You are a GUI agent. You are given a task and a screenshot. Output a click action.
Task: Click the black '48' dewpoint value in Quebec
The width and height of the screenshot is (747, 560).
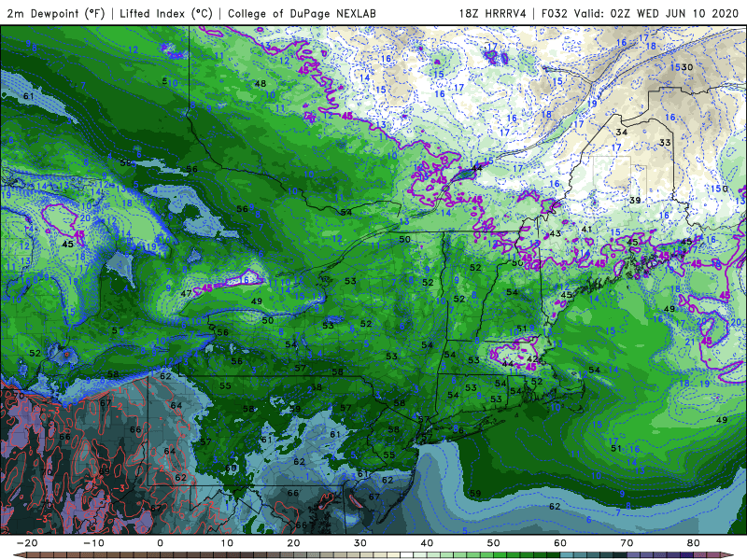[261, 83]
